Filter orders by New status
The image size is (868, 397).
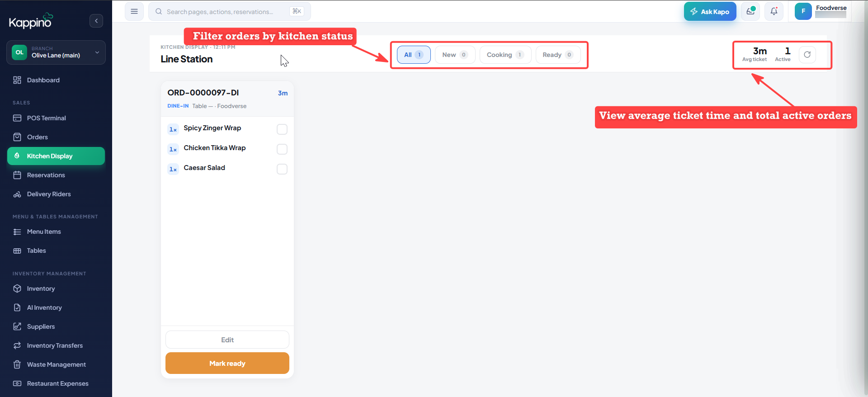point(455,55)
